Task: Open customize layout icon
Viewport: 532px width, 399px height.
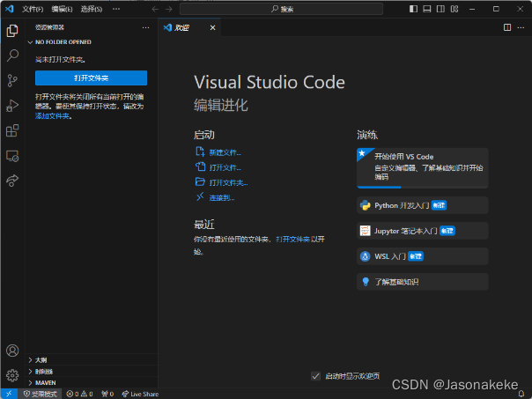Action: pos(454,9)
